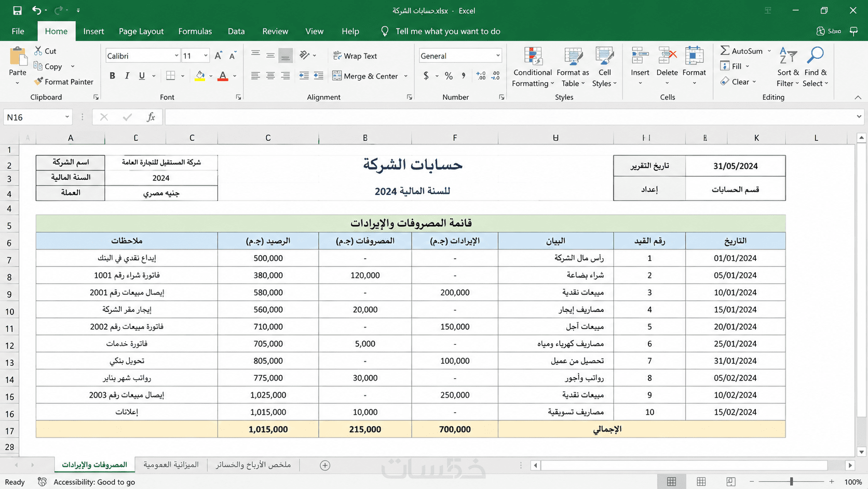The height and width of the screenshot is (489, 868).
Task: Click the Cut button in Clipboard
Action: click(x=45, y=51)
